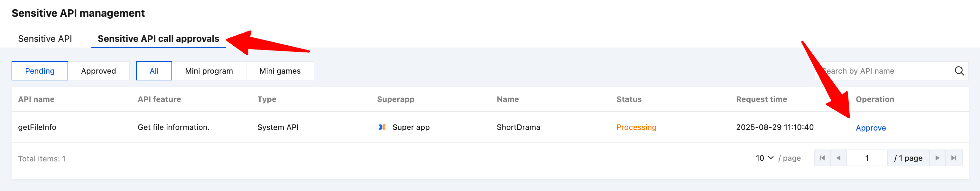Open Sensitive API call approvals tab
The height and width of the screenshot is (191, 980).
click(158, 39)
